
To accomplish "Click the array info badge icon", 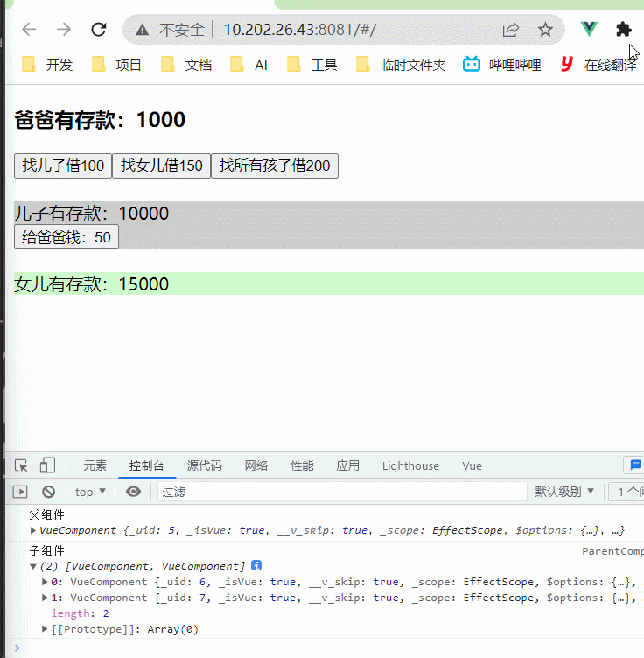I will tap(256, 565).
